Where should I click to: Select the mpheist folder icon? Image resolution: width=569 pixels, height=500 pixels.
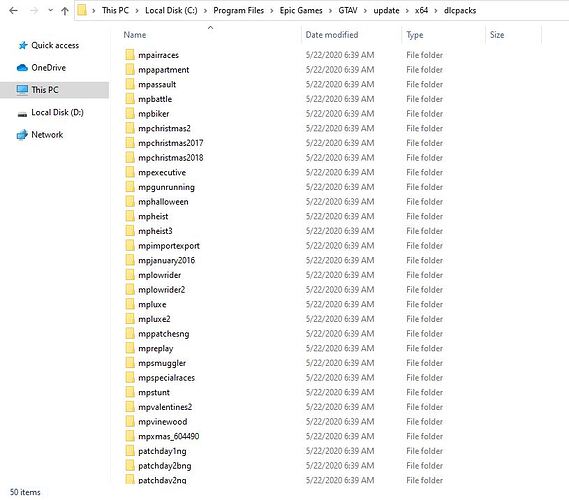(x=130, y=216)
